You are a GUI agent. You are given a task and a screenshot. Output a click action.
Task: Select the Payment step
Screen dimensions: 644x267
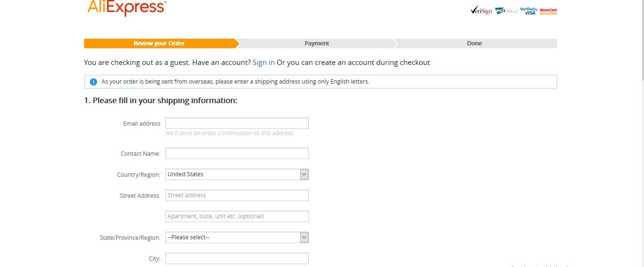(x=317, y=43)
